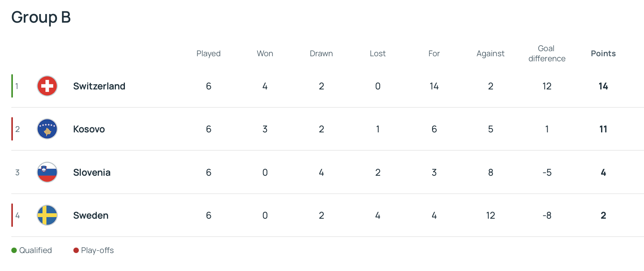Click the Kosovo flag icon
Screen dimensions: 644x271
click(x=47, y=129)
